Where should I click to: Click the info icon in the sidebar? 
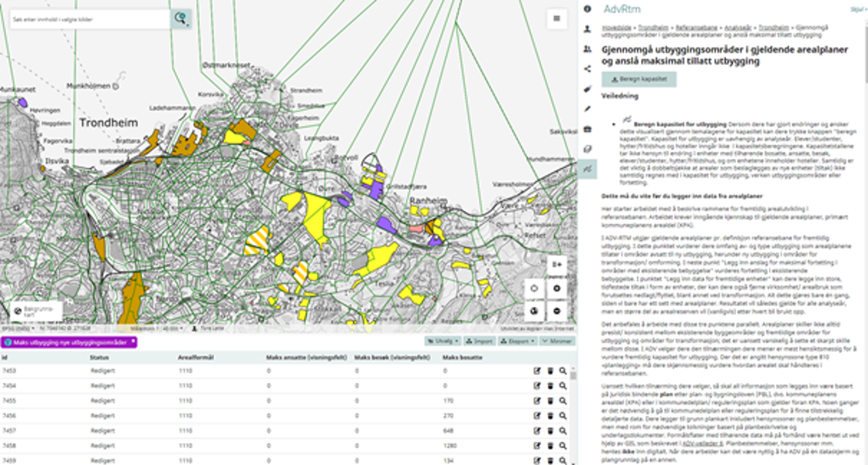pyautogui.click(x=587, y=9)
